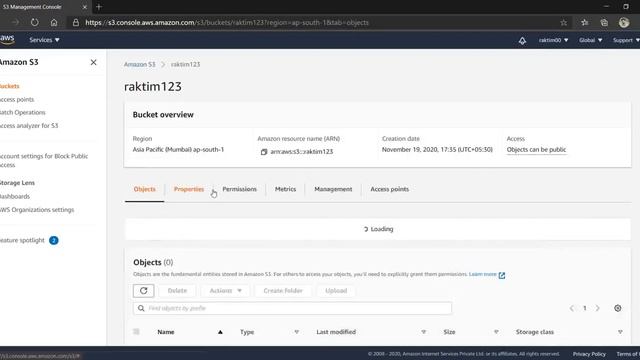Image resolution: width=640 pixels, height=360 pixels.
Task: Click Objects can be public access label
Action: click(536, 150)
